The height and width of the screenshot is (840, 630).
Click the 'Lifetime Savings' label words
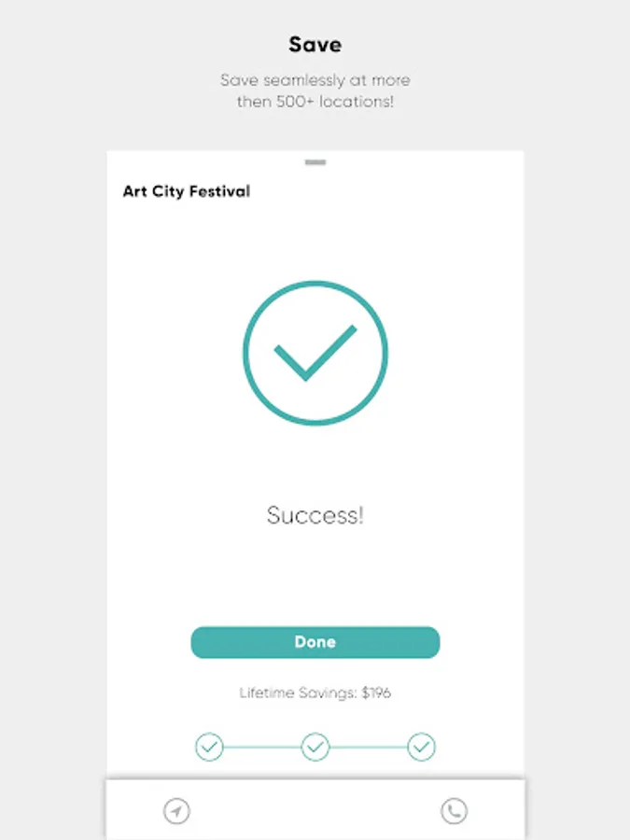[298, 693]
